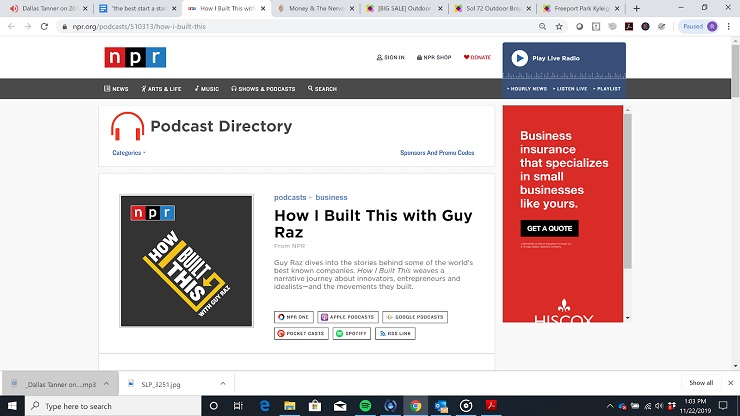
Task: Go back to the previous page
Action: click(11, 26)
